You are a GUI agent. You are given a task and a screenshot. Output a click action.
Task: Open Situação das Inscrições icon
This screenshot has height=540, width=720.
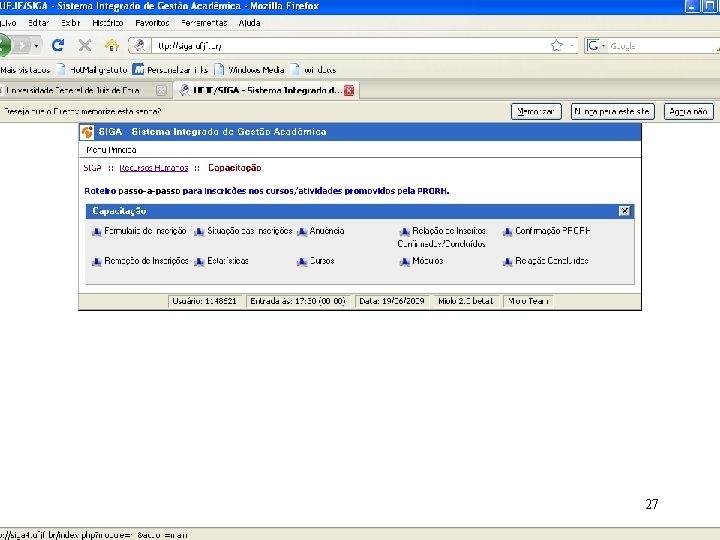coord(199,232)
